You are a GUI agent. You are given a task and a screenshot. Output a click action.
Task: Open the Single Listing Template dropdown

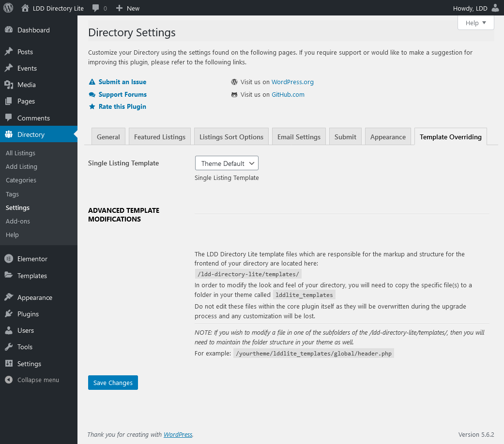click(226, 163)
